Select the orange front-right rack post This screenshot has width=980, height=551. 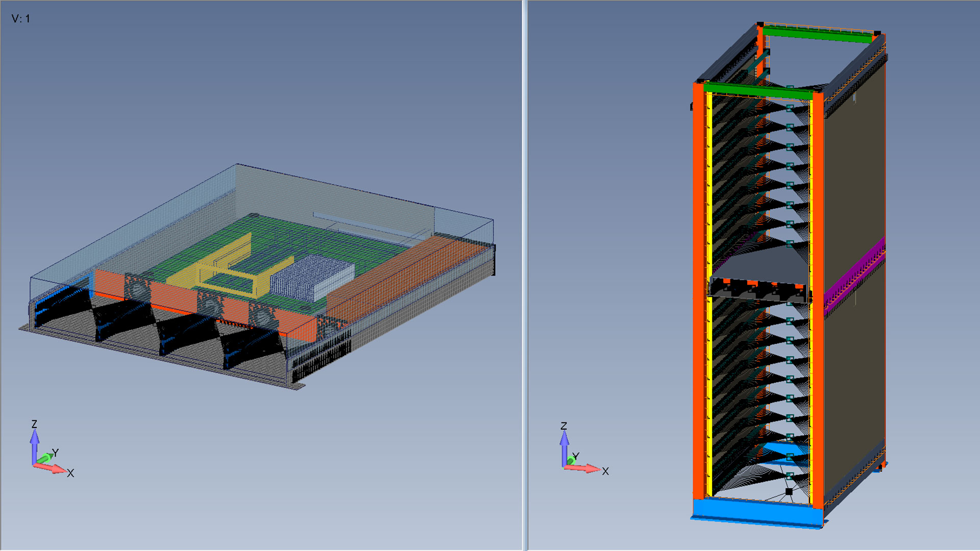pyautogui.click(x=817, y=301)
